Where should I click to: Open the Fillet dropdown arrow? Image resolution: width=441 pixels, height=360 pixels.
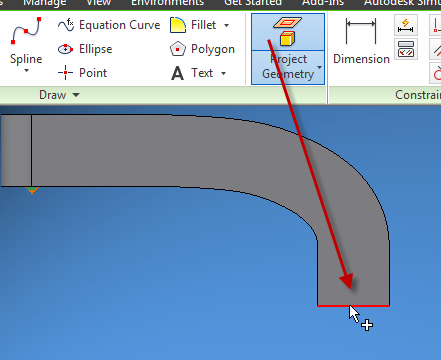tap(227, 25)
